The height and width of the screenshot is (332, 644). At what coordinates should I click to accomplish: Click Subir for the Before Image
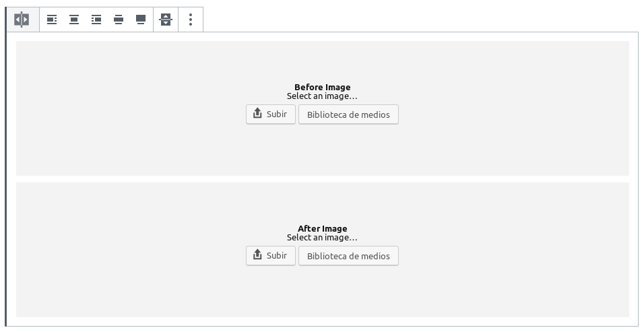coord(270,114)
